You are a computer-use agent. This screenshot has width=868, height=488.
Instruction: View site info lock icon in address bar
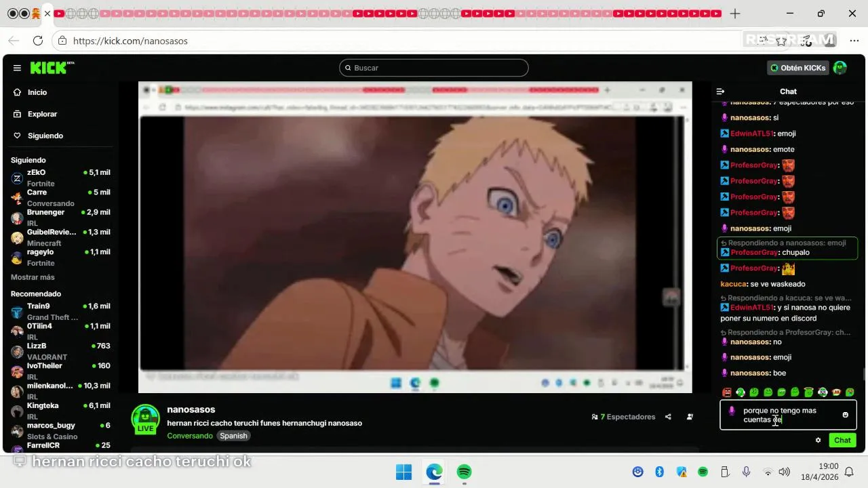tap(62, 41)
